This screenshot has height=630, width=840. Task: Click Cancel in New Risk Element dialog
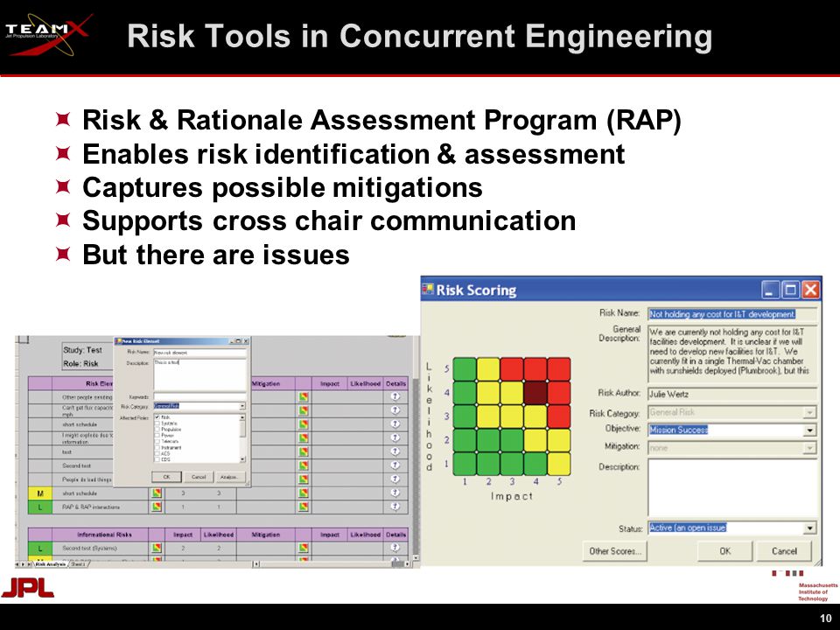coord(199,477)
